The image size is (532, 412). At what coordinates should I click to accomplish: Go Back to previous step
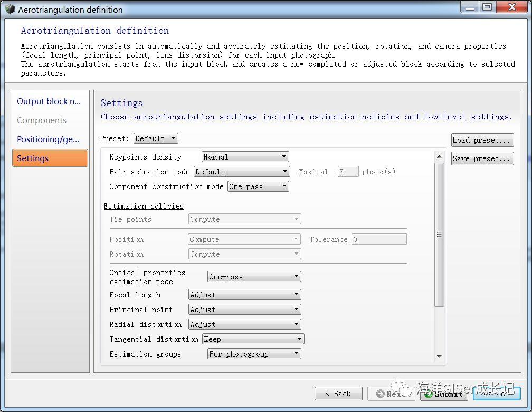[338, 394]
